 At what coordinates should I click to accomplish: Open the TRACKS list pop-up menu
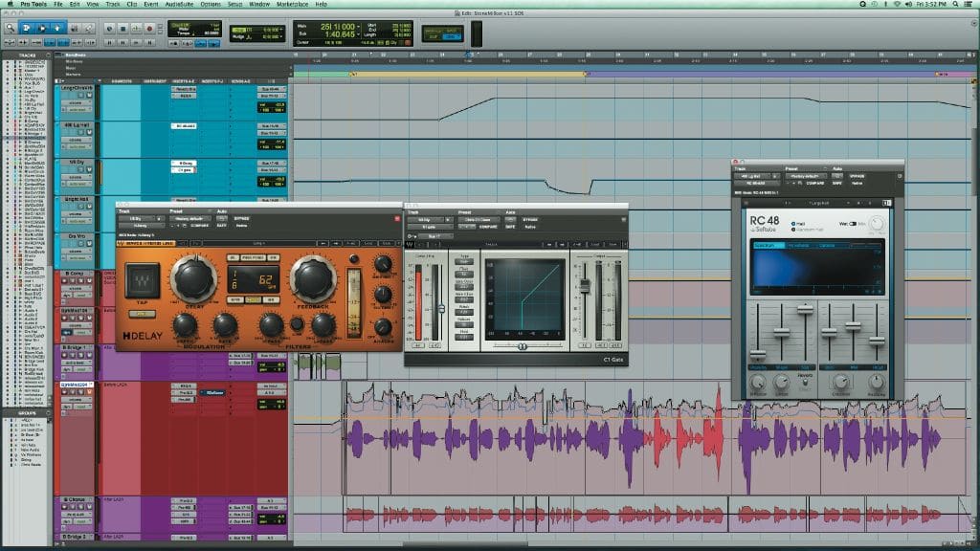[48, 55]
